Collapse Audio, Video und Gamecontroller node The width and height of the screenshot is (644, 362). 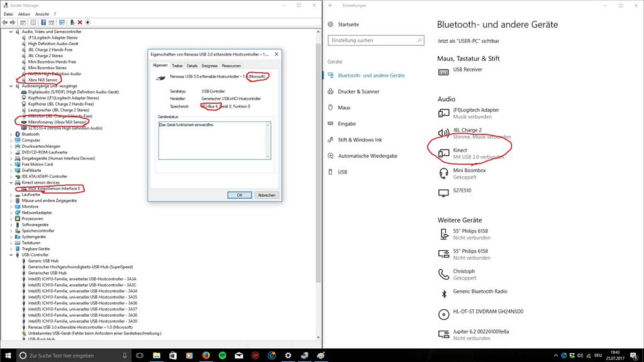coord(11,31)
